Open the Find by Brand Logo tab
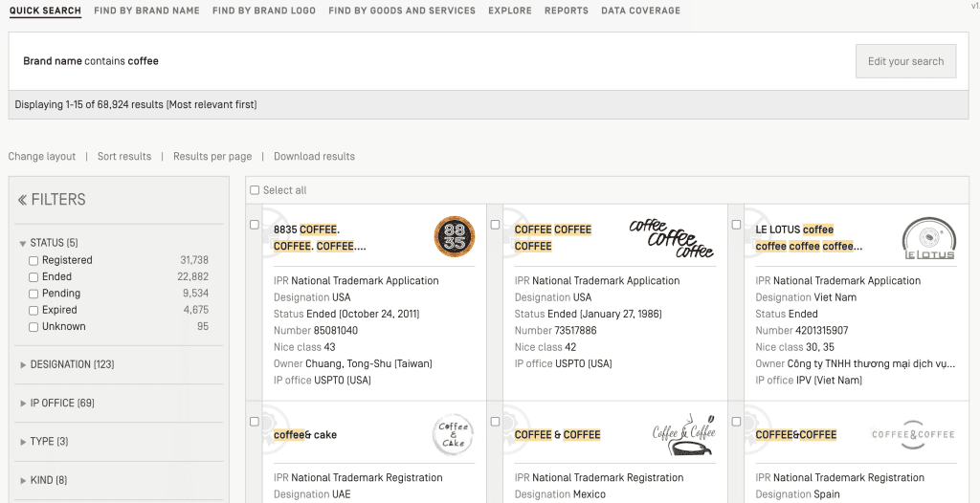980x503 pixels. 264,11
